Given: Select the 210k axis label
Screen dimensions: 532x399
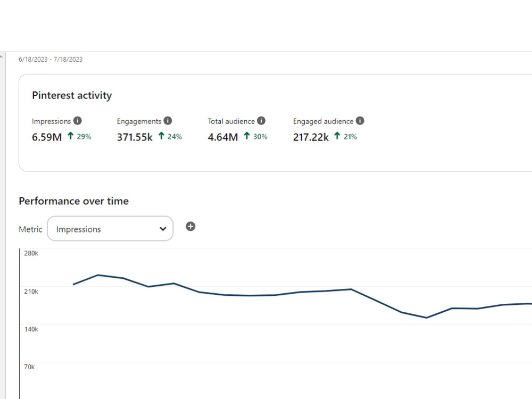Looking at the screenshot, I should coord(31,292).
